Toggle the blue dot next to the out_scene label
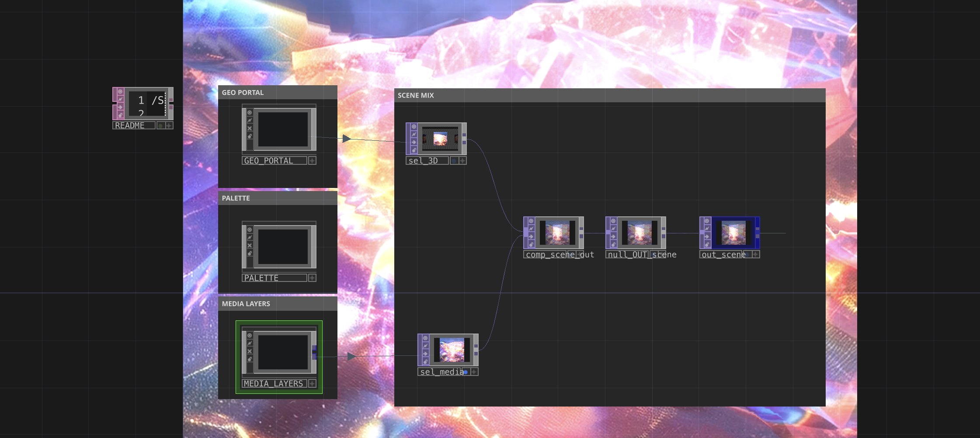This screenshot has height=438, width=980. click(x=747, y=254)
